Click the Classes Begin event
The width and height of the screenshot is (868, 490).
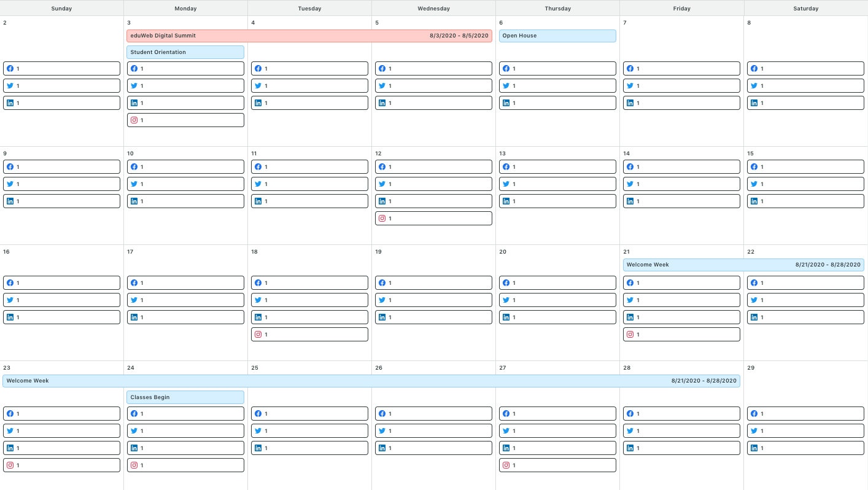[185, 397]
